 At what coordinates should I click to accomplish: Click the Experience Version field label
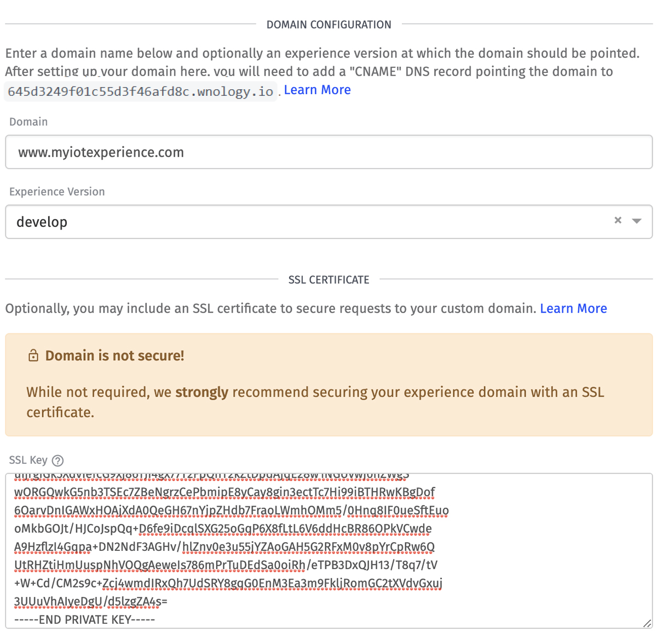point(57,192)
